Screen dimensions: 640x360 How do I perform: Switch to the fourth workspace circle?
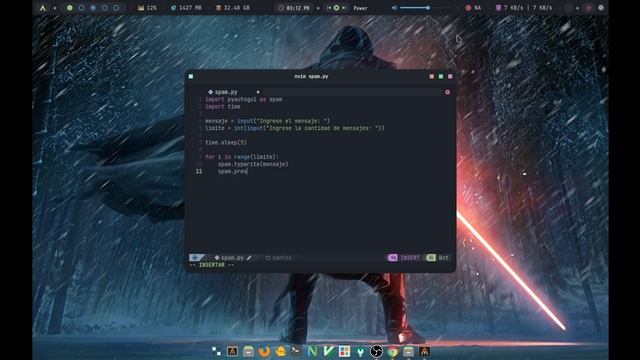(104, 8)
